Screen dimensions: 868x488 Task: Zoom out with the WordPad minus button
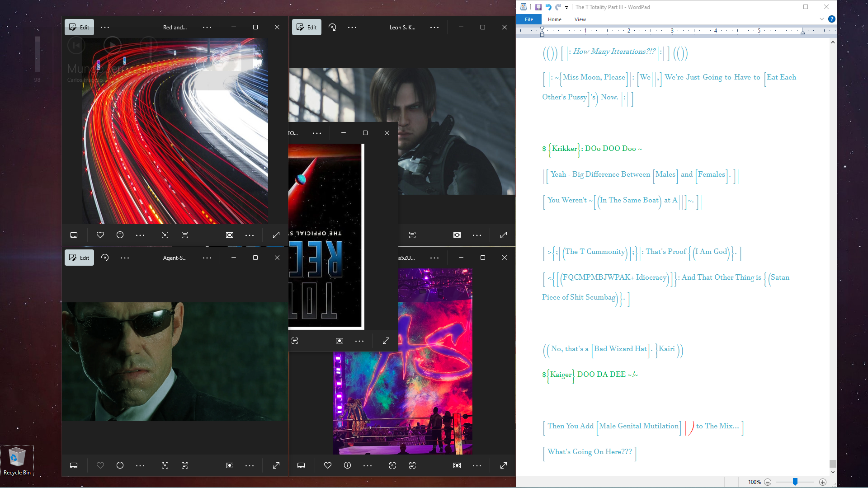pos(768,482)
